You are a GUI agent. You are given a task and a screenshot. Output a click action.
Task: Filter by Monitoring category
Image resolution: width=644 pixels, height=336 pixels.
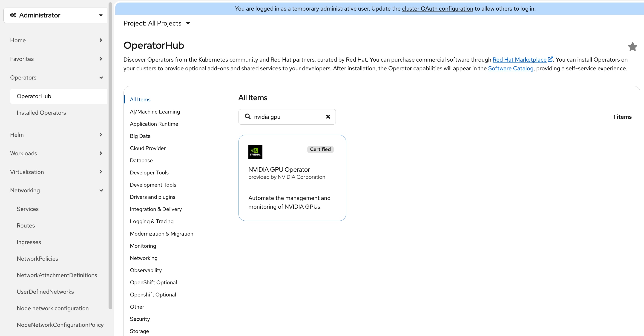click(143, 246)
